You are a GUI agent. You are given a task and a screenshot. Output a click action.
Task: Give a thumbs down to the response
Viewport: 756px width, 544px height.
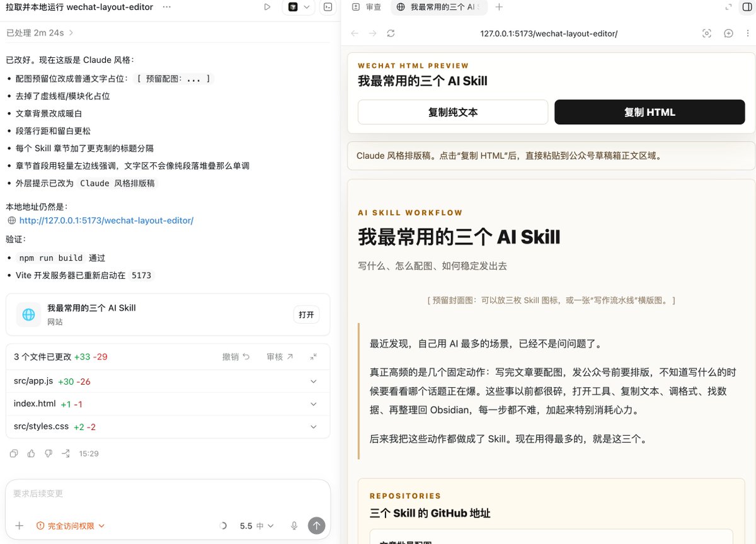tap(49, 453)
